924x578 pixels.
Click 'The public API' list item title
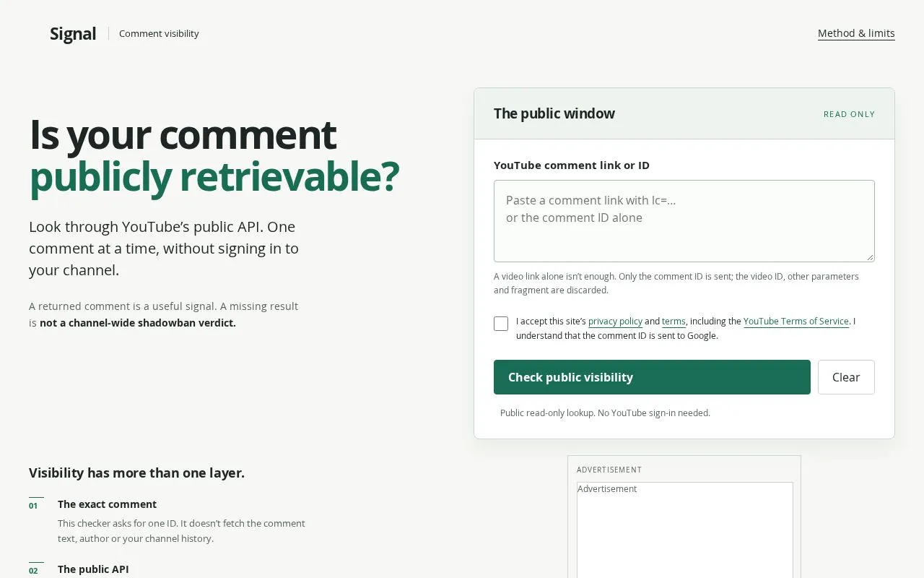(x=93, y=569)
